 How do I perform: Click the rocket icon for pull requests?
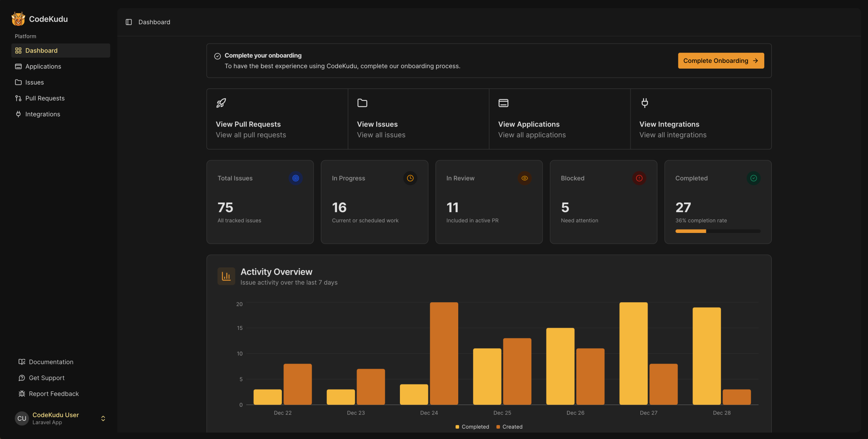[x=221, y=103]
